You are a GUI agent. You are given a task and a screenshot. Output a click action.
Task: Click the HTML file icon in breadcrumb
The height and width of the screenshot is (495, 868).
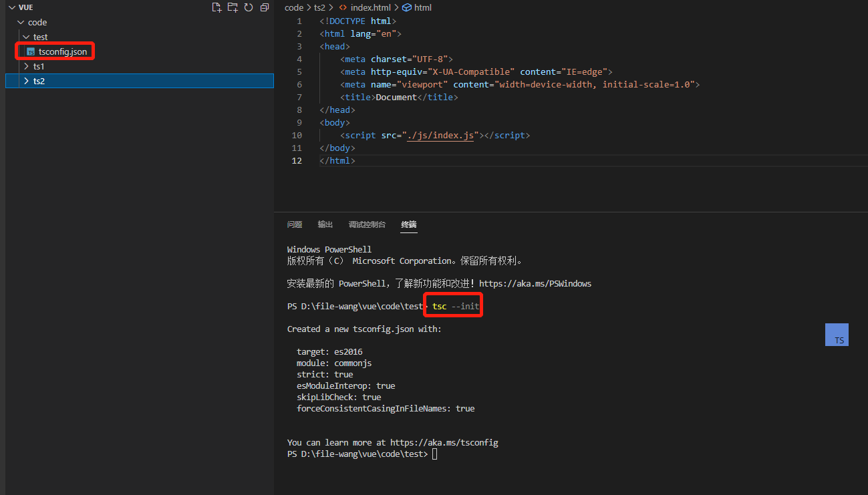[x=343, y=7]
